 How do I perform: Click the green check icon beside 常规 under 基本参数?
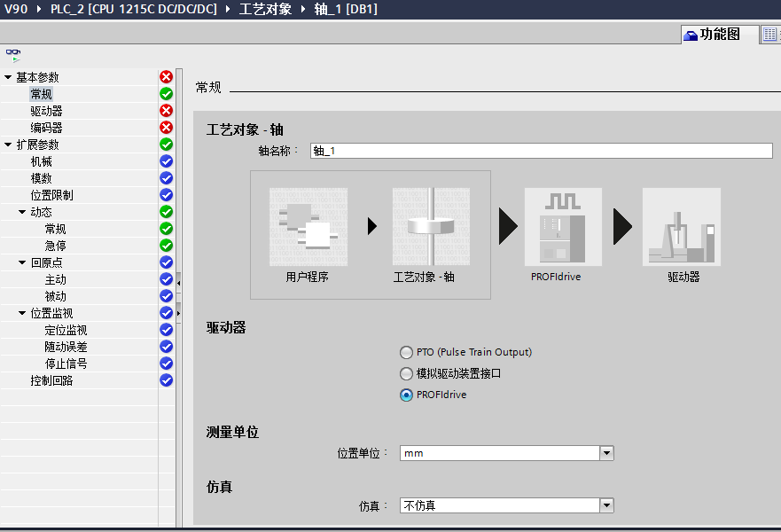click(167, 94)
